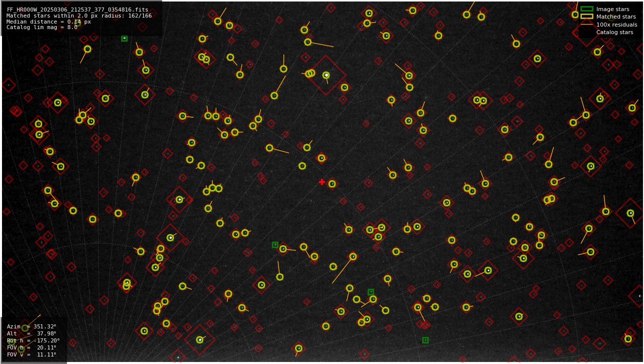Click the red cross field-center marker

pyautogui.click(x=322, y=182)
